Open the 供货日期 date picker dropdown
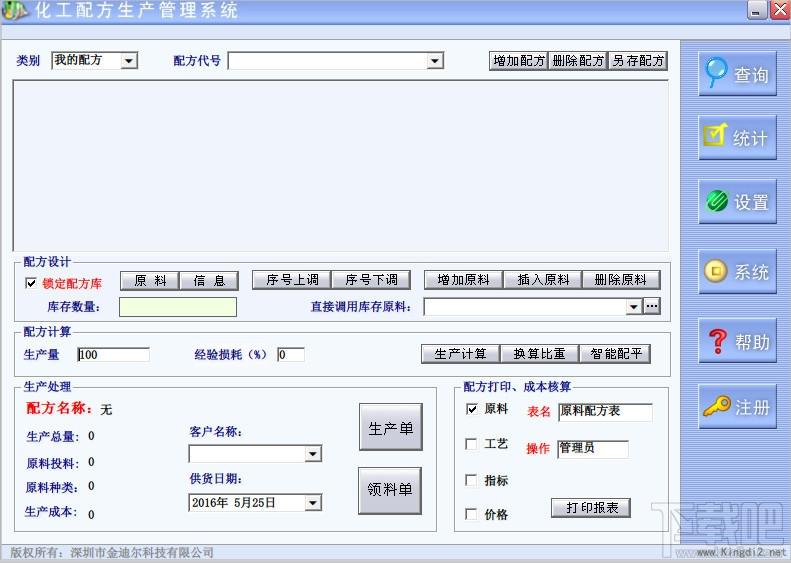The image size is (791, 563). (x=313, y=503)
